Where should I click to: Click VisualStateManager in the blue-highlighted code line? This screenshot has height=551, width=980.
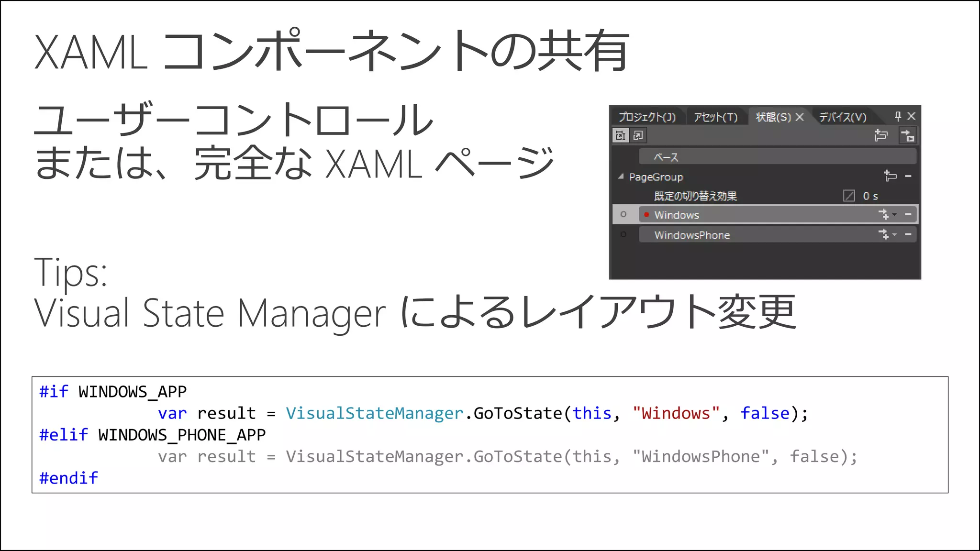[x=375, y=413]
